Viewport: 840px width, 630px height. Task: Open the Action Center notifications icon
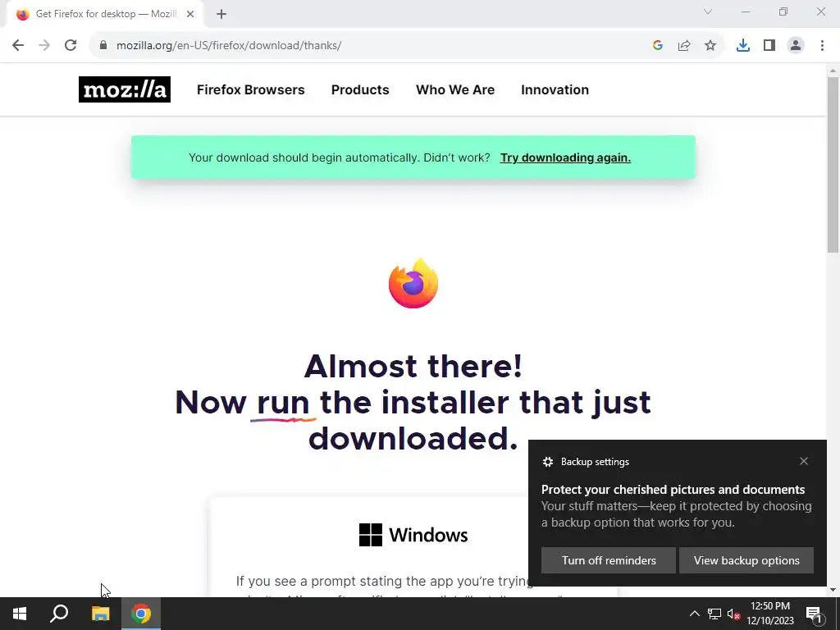pyautogui.click(x=815, y=614)
